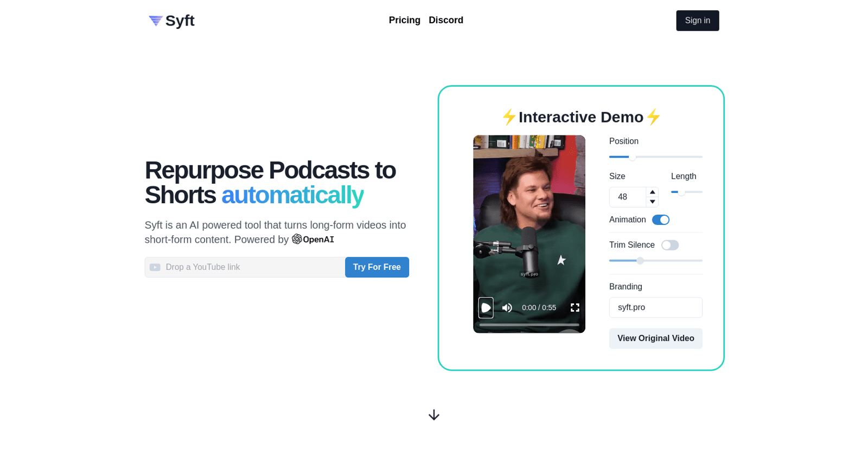The height and width of the screenshot is (452, 868).
Task: Mute the demo video audio
Action: pos(507,308)
